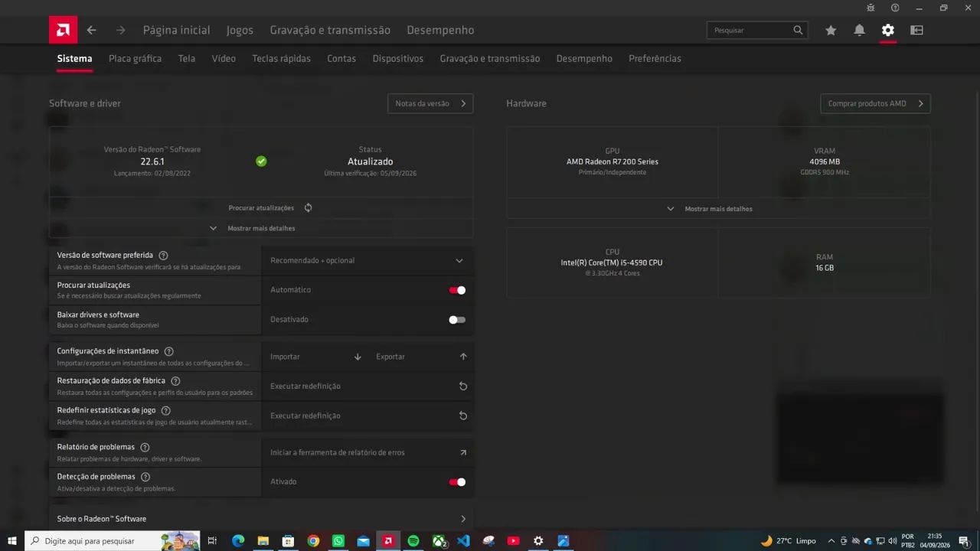This screenshot has height=551, width=980.
Task: Click Iniciar a ferramenta de relatório de erros
Action: click(x=367, y=452)
